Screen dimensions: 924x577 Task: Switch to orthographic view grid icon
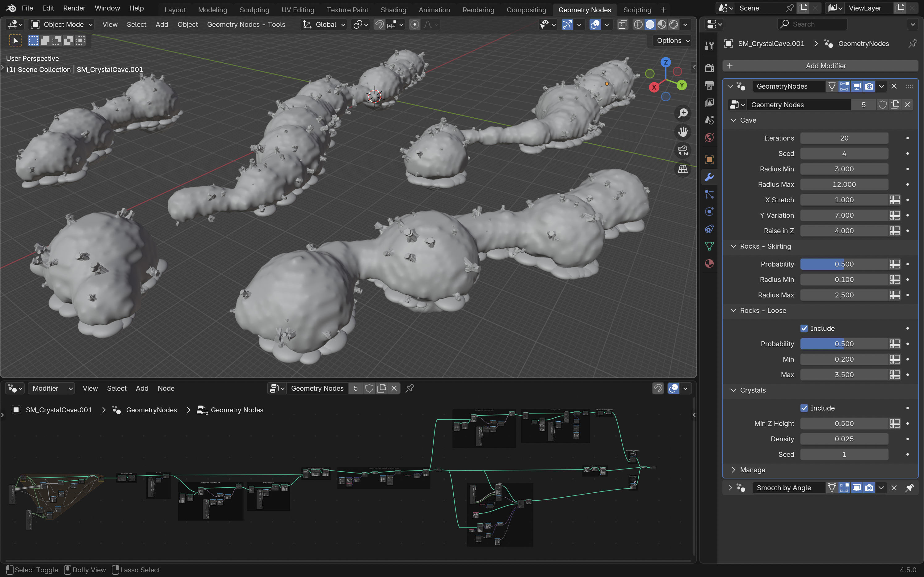(x=682, y=169)
